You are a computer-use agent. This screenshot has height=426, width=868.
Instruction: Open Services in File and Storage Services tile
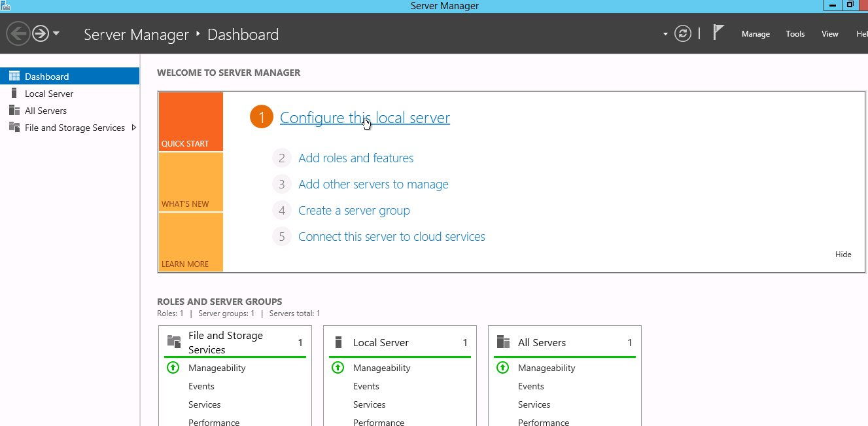click(205, 404)
